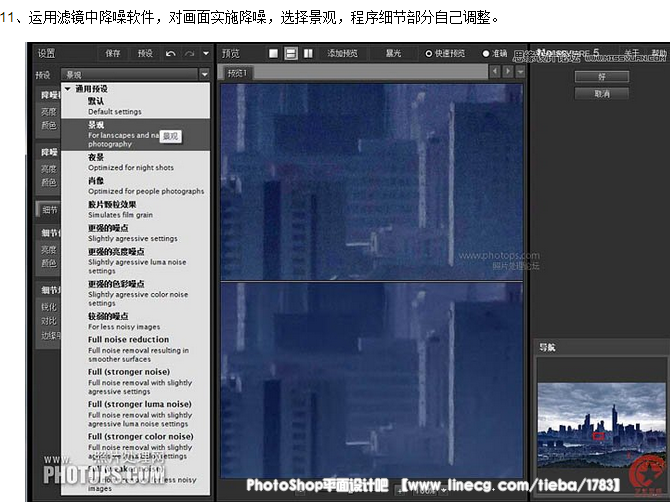This screenshot has width=670, height=502.
Task: Click the 添加预览 button
Action: [x=342, y=53]
